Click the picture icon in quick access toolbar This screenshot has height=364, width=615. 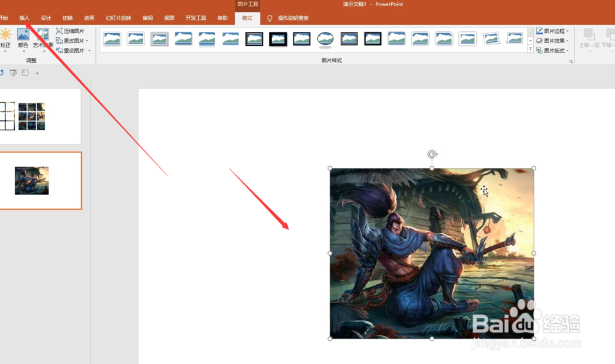pos(25,73)
